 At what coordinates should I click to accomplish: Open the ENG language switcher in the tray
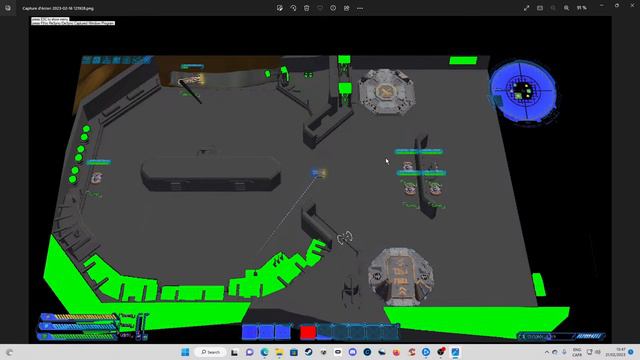[577, 352]
